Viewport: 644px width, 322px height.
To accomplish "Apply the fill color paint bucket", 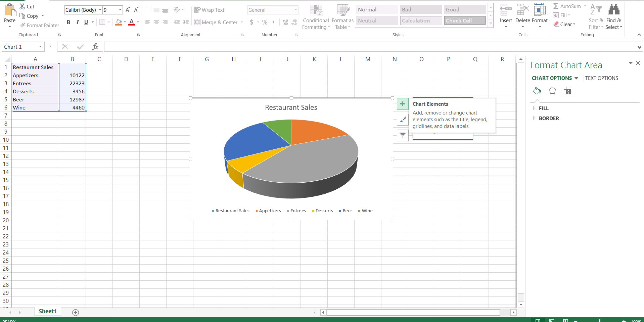I will pyautogui.click(x=119, y=22).
